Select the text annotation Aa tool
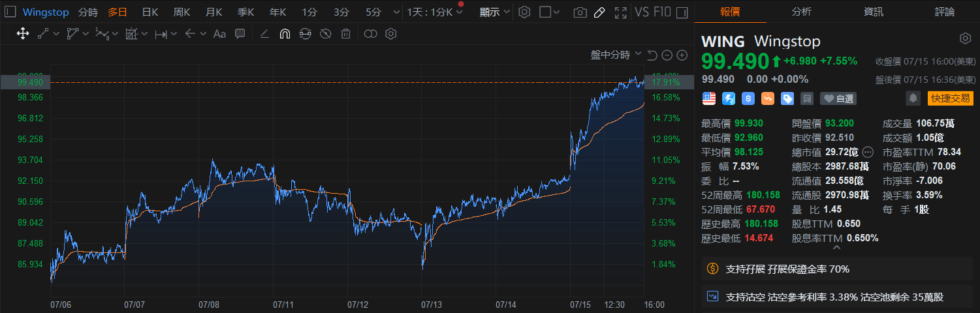Viewport: 980px width, 313px height. [x=219, y=34]
